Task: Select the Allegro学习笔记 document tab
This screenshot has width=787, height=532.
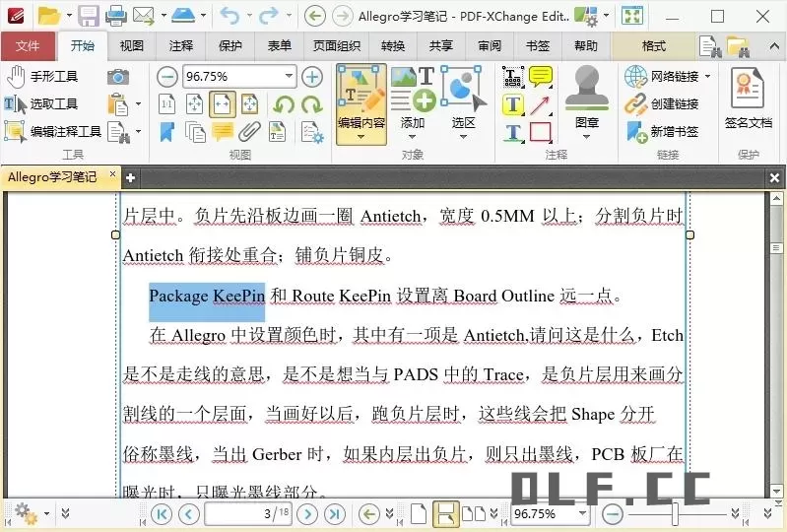Action: (52, 176)
